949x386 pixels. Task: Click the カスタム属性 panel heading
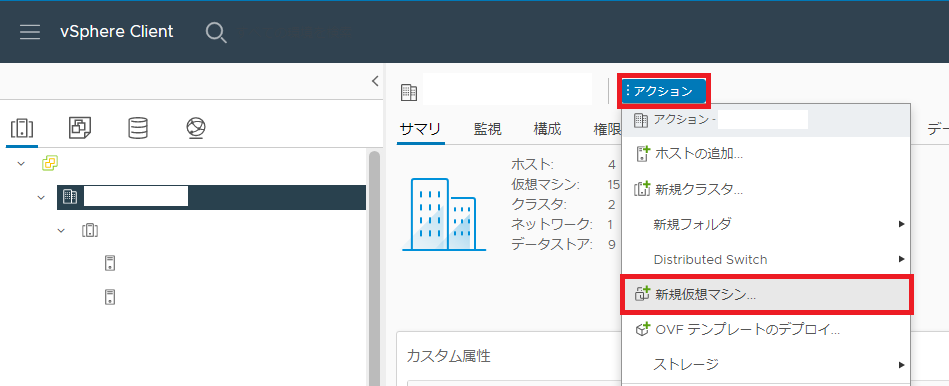pyautogui.click(x=448, y=356)
